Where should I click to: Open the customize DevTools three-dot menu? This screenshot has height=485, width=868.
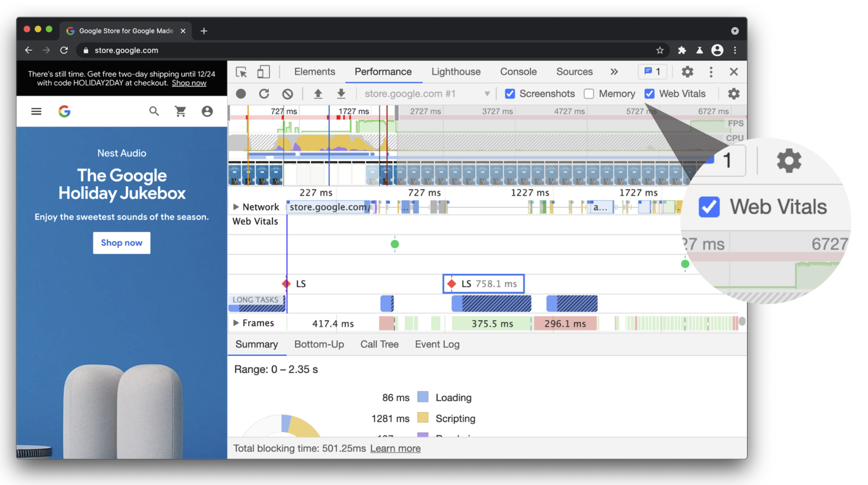tap(711, 72)
